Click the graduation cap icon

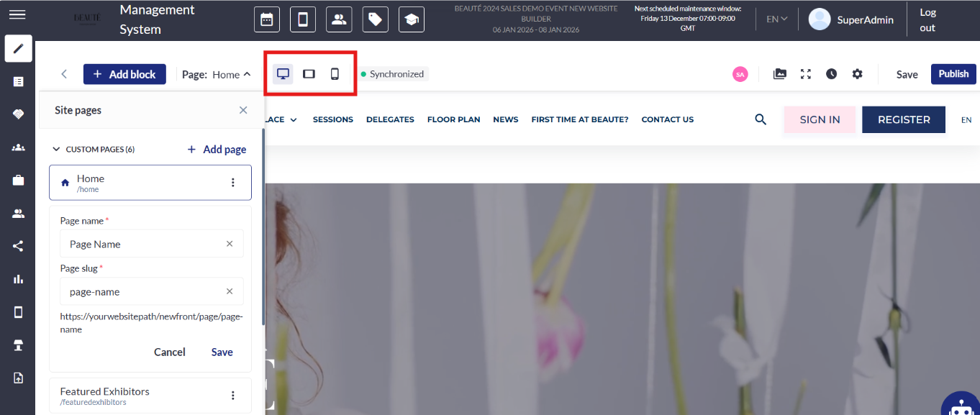411,19
